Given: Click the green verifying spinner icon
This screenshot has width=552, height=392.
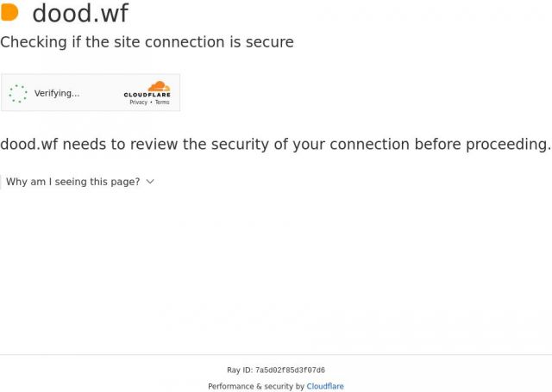Looking at the screenshot, I should click(18, 94).
